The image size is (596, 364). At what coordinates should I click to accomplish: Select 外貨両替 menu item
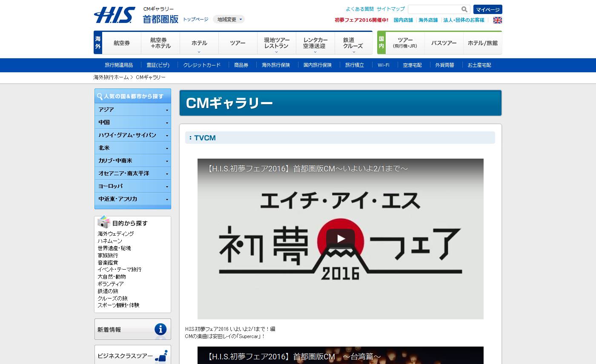[445, 65]
